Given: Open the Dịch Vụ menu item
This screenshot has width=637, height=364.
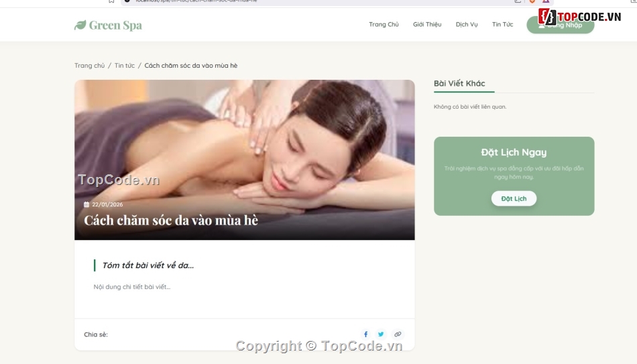Looking at the screenshot, I should tap(467, 24).
